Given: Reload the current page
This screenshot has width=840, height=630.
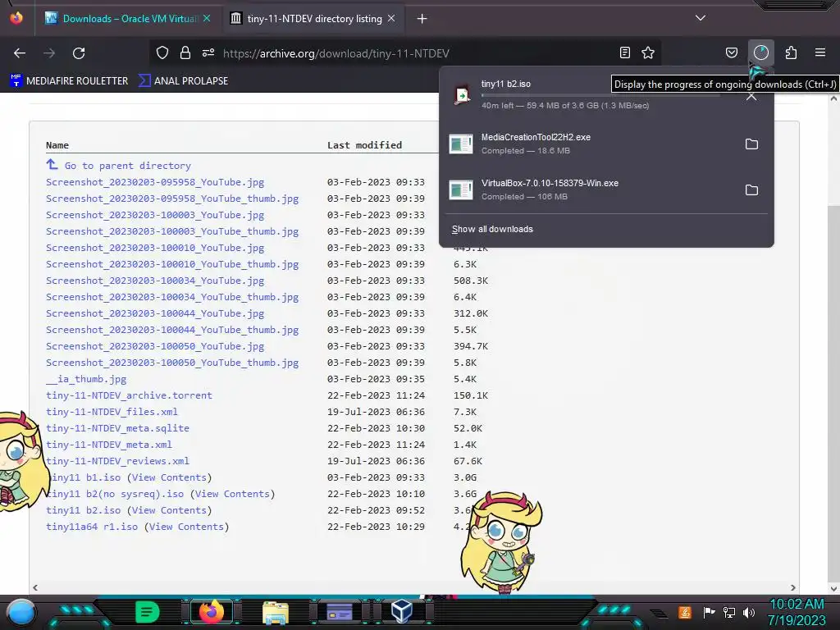Looking at the screenshot, I should (x=79, y=53).
